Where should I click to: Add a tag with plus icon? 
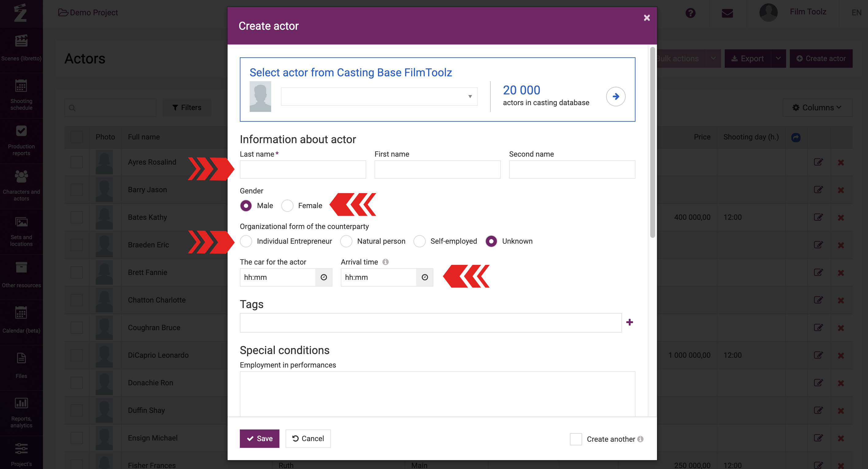point(629,322)
